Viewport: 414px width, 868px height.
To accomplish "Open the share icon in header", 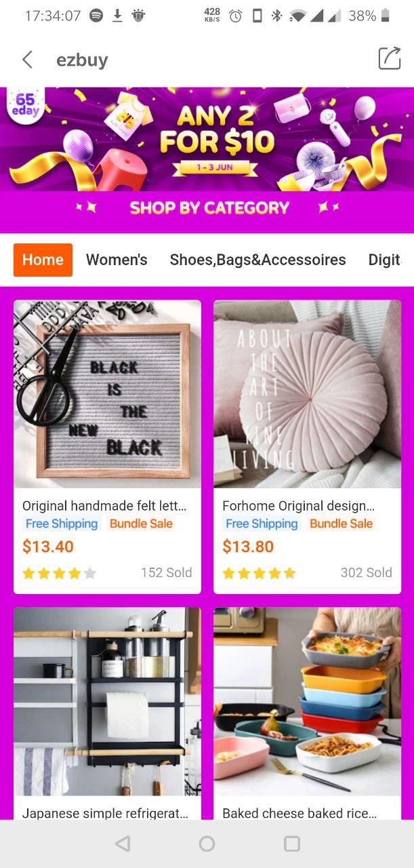I will 390,58.
